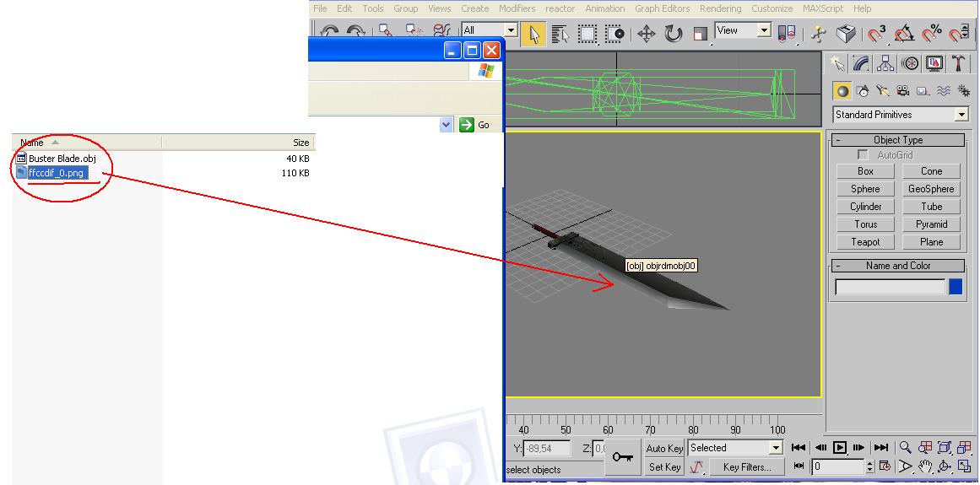Click the Zoom magnifier viewport tool
980x485 pixels.
coord(905,448)
